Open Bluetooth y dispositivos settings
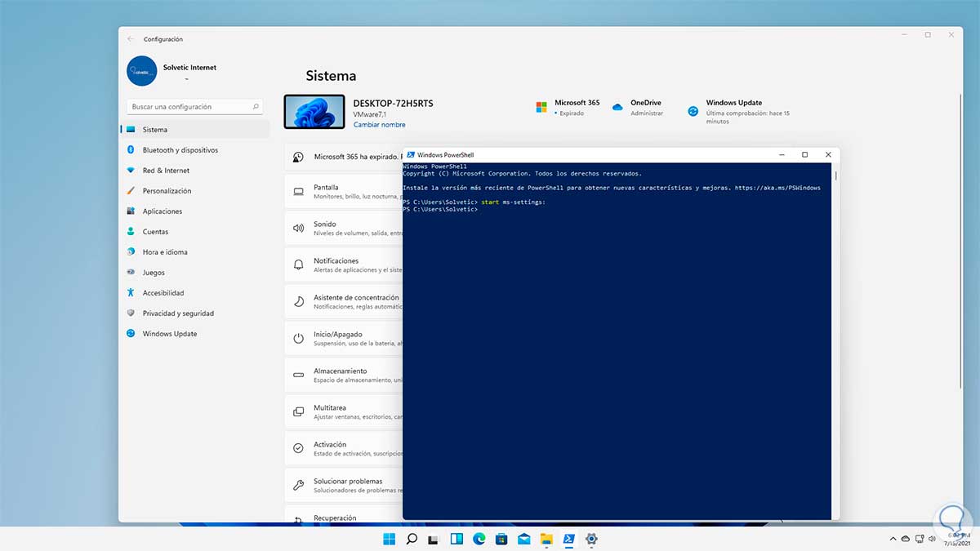Viewport: 980px width, 551px height. click(180, 150)
